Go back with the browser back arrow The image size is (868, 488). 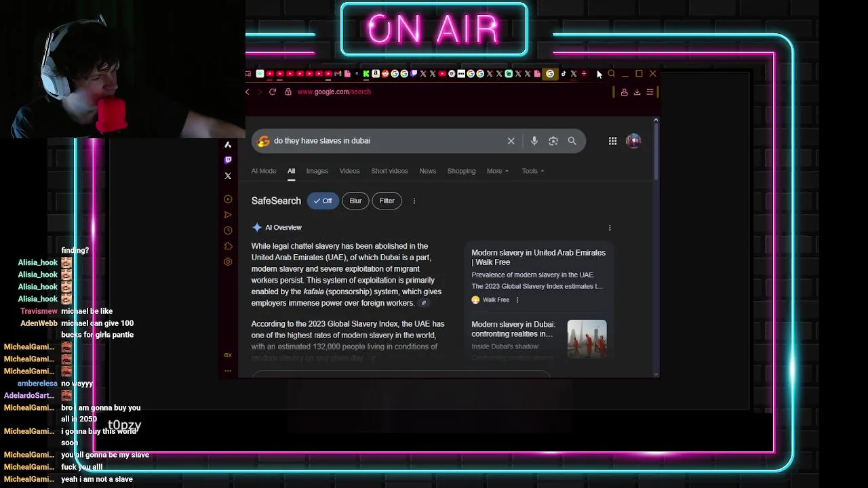(248, 91)
